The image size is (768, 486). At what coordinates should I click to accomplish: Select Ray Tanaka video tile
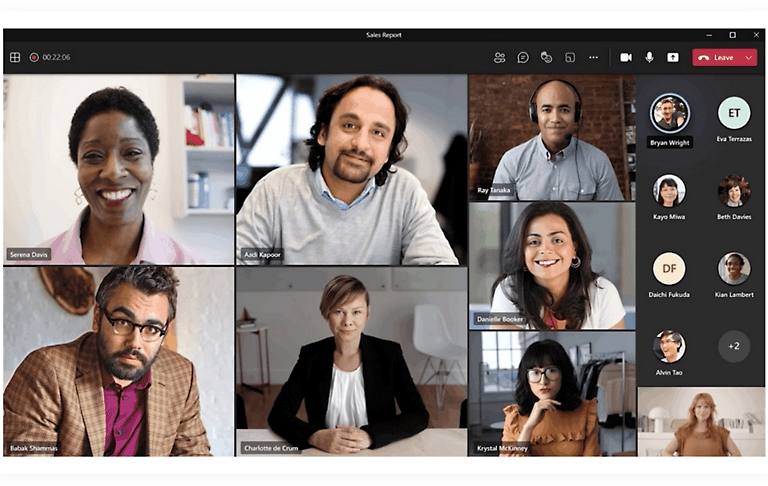[x=552, y=138]
